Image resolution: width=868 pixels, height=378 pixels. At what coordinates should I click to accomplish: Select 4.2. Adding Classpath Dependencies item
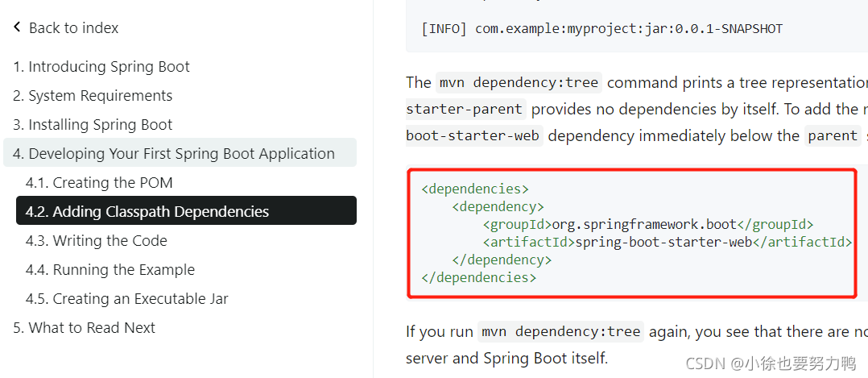point(186,210)
